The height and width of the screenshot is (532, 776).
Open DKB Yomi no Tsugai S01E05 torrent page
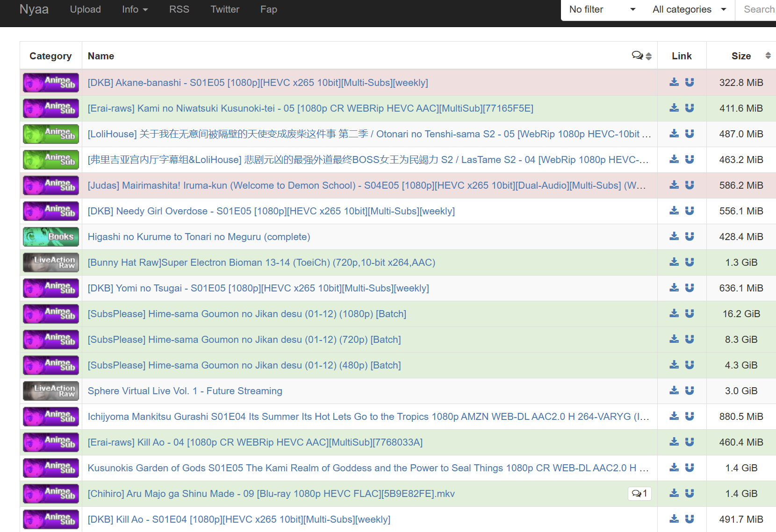[x=259, y=288]
